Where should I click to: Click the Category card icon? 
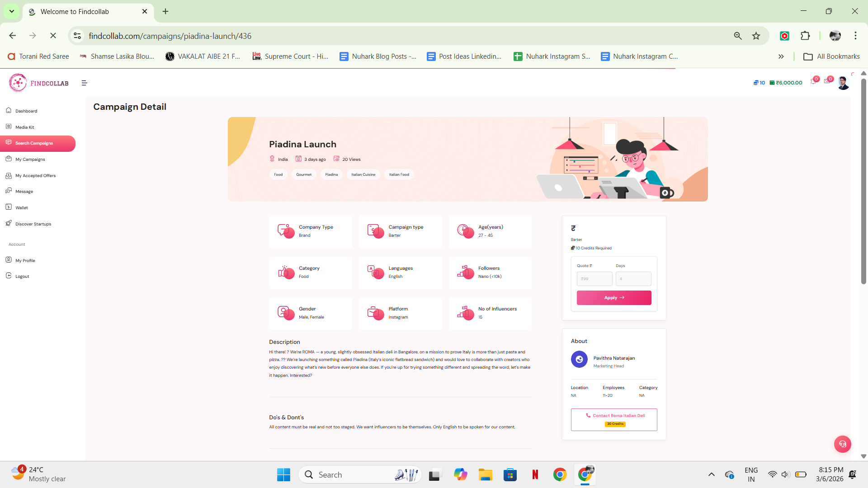[286, 272]
